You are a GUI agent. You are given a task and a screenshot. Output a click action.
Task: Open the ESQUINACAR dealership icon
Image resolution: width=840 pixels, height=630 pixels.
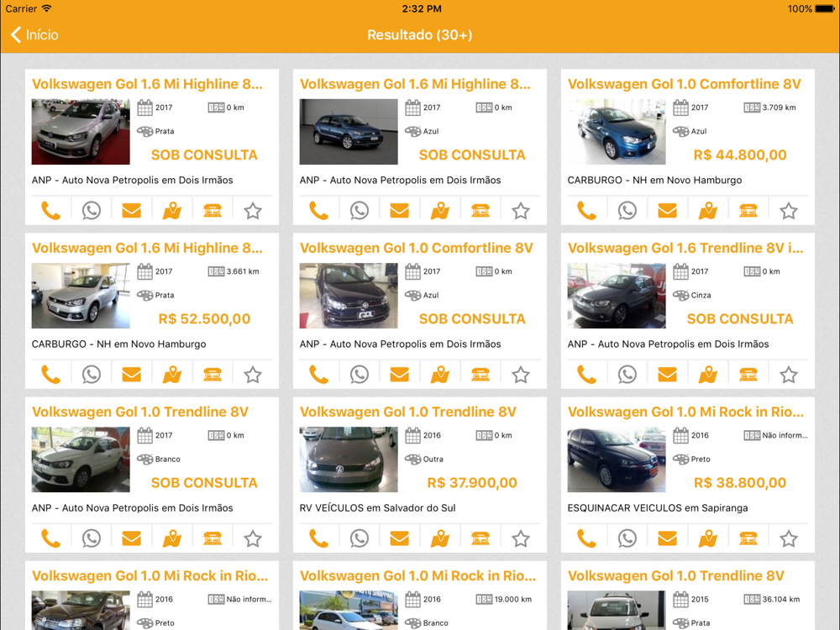coord(748,538)
